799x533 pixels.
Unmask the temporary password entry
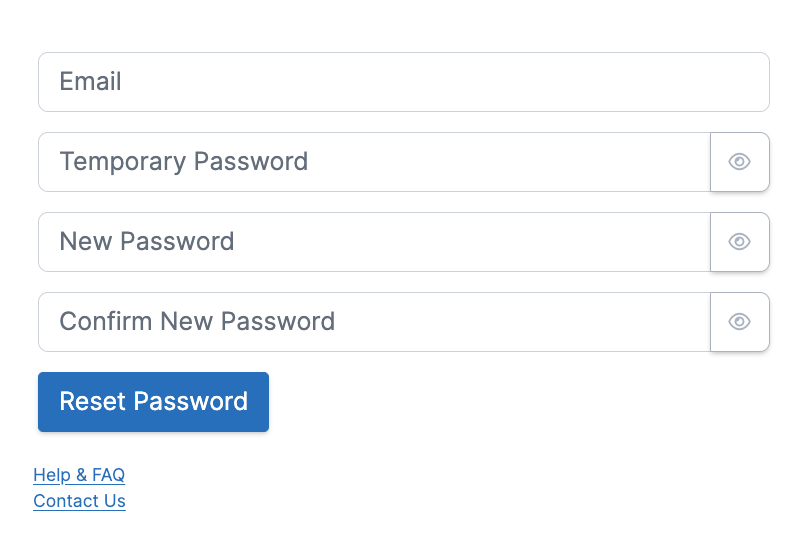click(x=739, y=162)
